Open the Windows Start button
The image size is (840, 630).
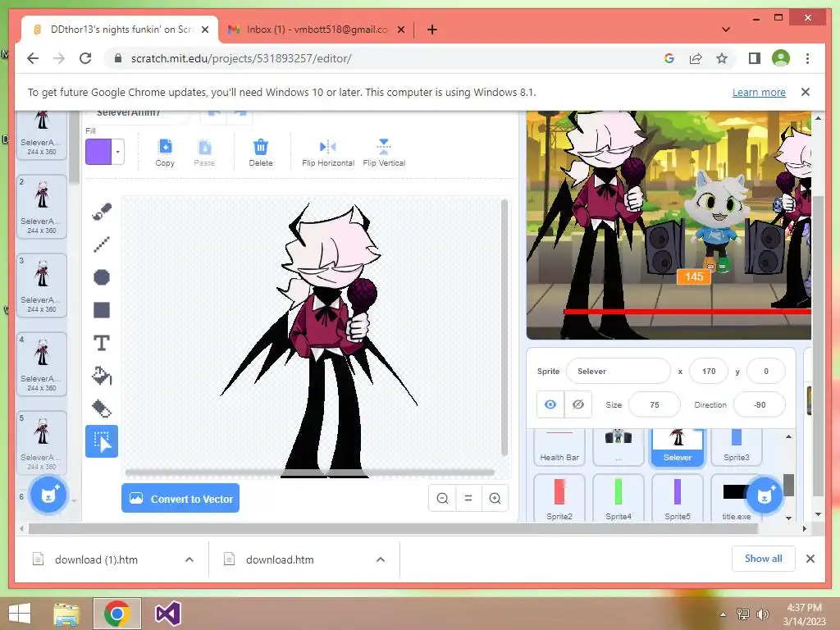pyautogui.click(x=20, y=614)
